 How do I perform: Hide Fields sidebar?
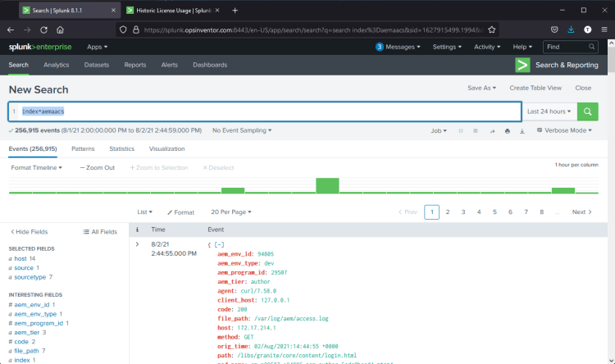(x=29, y=232)
